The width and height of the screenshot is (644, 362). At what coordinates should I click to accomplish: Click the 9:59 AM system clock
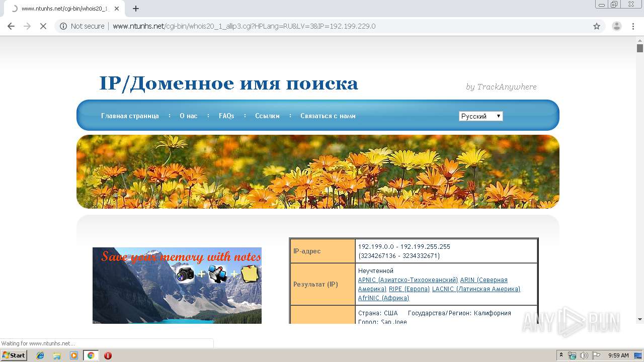(618, 355)
